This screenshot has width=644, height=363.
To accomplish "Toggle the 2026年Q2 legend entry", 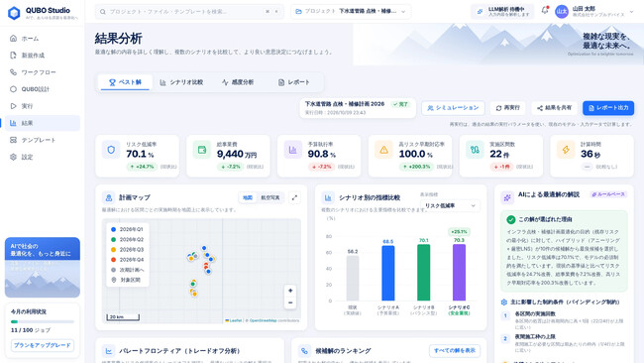I will pyautogui.click(x=128, y=240).
